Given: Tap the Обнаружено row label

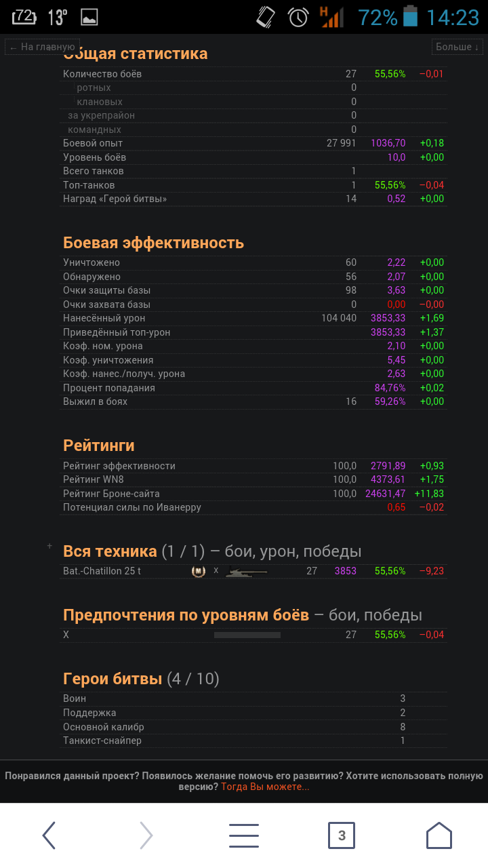Looking at the screenshot, I should click(91, 277).
